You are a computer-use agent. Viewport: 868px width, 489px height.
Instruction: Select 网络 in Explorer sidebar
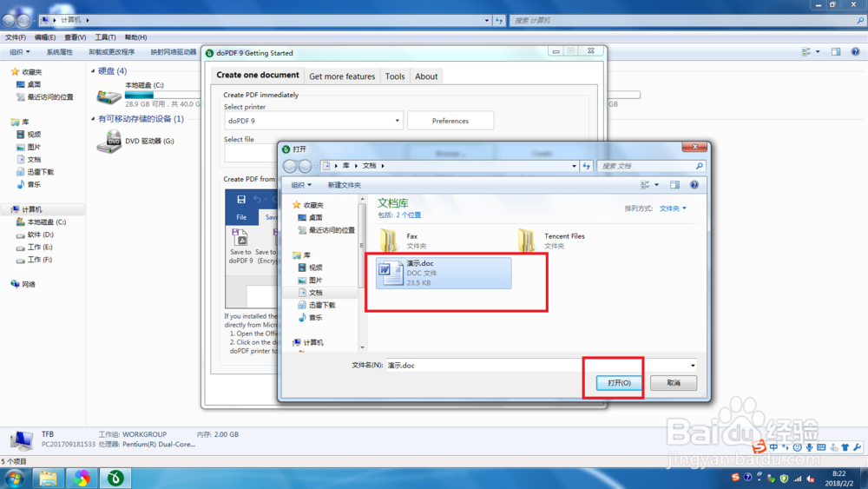pyautogui.click(x=29, y=284)
